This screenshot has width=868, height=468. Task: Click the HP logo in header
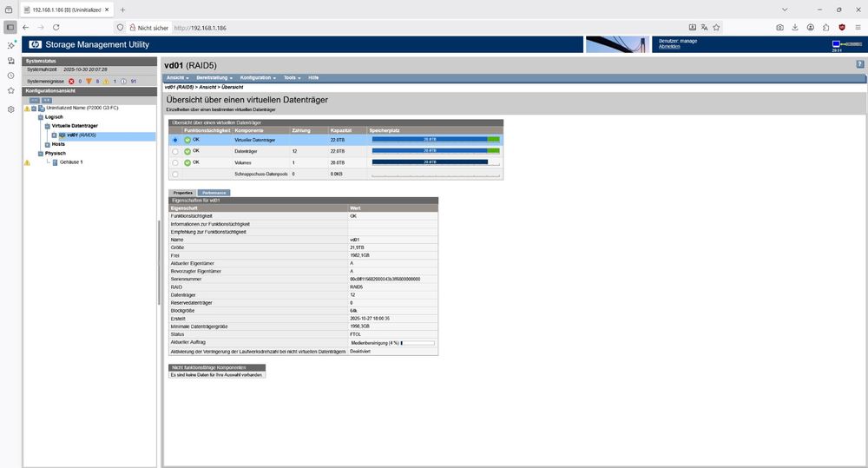click(35, 44)
